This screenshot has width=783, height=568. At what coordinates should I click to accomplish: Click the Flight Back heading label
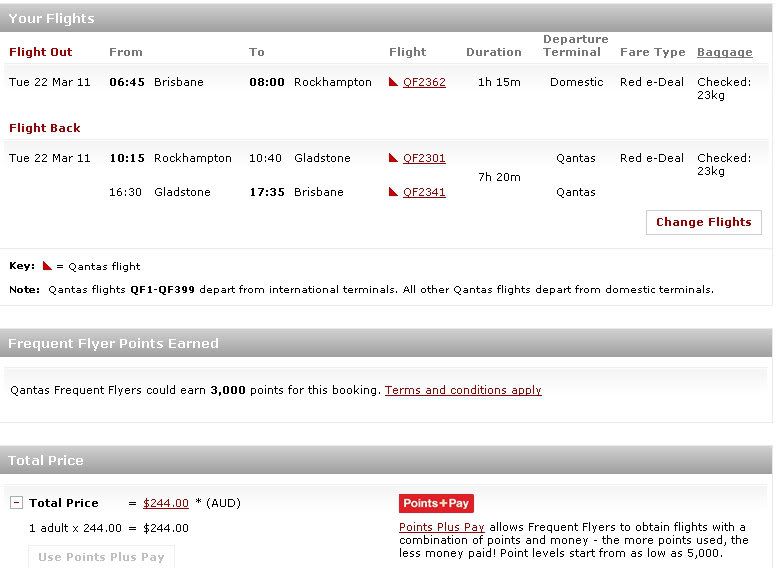[44, 128]
